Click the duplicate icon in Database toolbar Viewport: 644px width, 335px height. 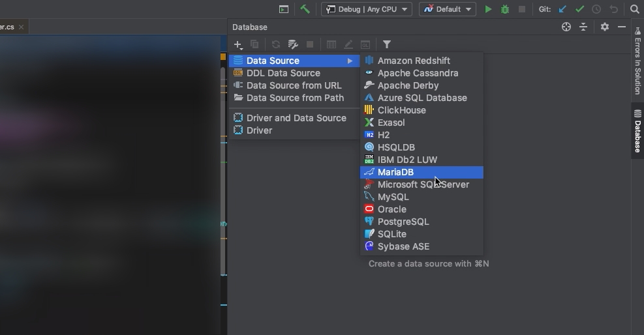pyautogui.click(x=254, y=44)
